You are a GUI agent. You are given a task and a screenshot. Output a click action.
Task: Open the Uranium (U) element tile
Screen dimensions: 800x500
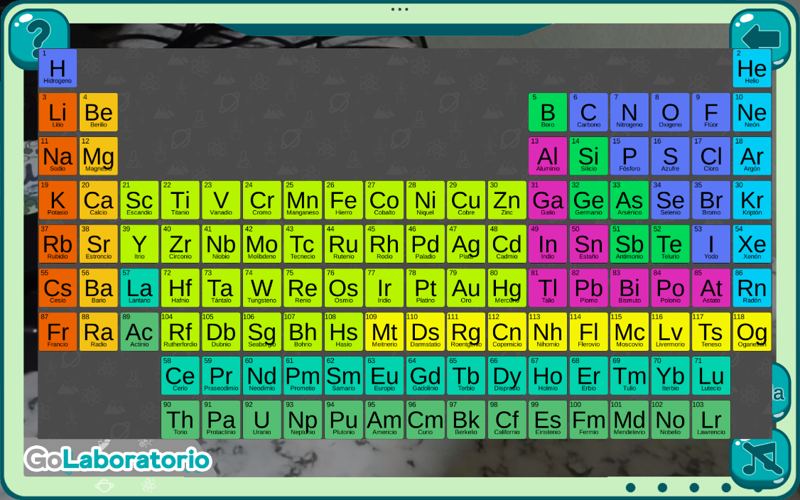pyautogui.click(x=262, y=419)
